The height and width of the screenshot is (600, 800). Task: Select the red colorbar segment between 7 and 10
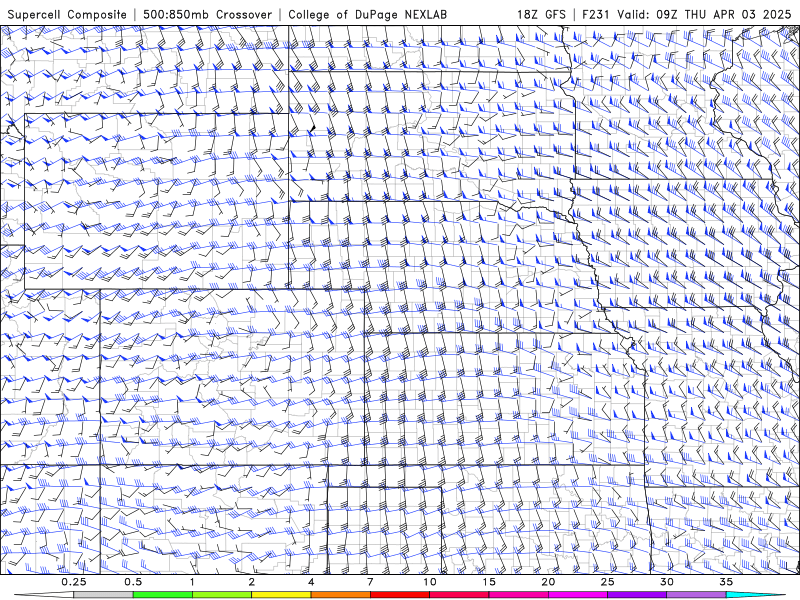coord(400,595)
